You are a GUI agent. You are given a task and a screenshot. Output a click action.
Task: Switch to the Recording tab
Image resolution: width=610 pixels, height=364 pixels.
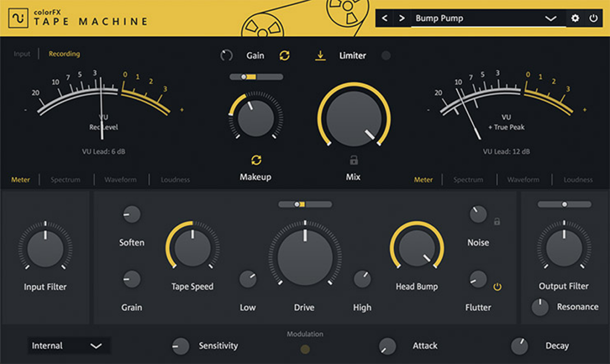click(64, 54)
